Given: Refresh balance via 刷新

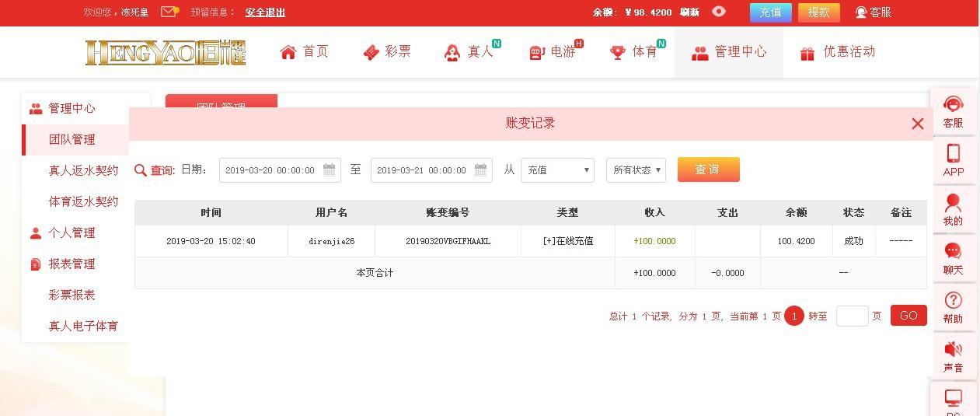Looking at the screenshot, I should point(689,12).
